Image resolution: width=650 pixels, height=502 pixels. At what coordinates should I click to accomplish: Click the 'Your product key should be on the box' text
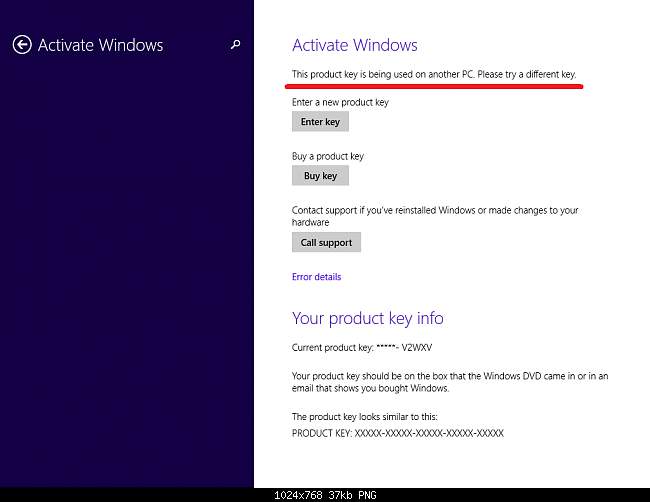pyautogui.click(x=450, y=382)
